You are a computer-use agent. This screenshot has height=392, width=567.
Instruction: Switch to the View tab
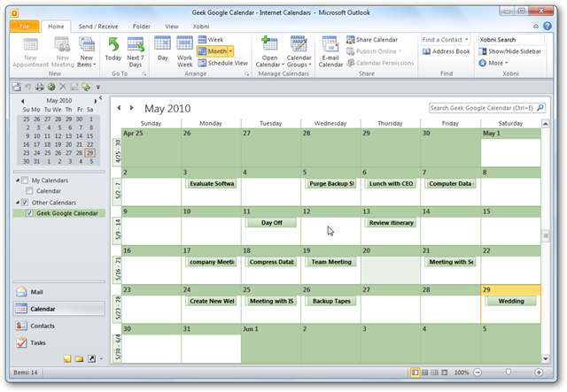171,27
